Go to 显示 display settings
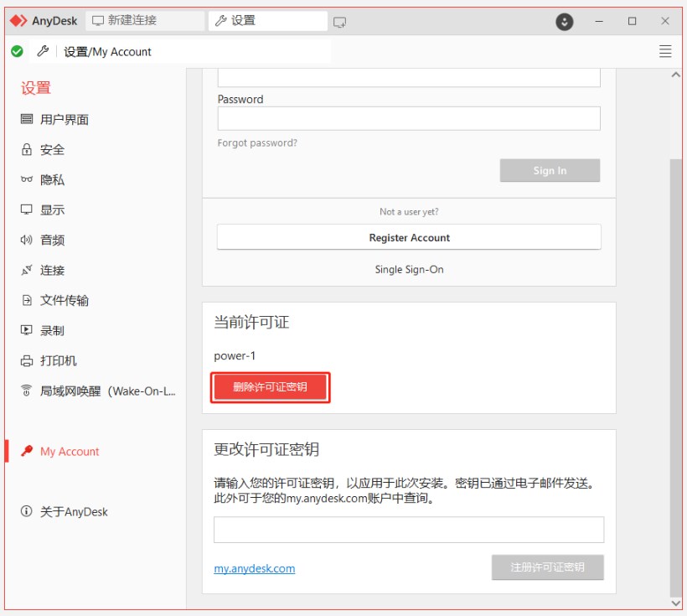The image size is (687, 616). [52, 210]
